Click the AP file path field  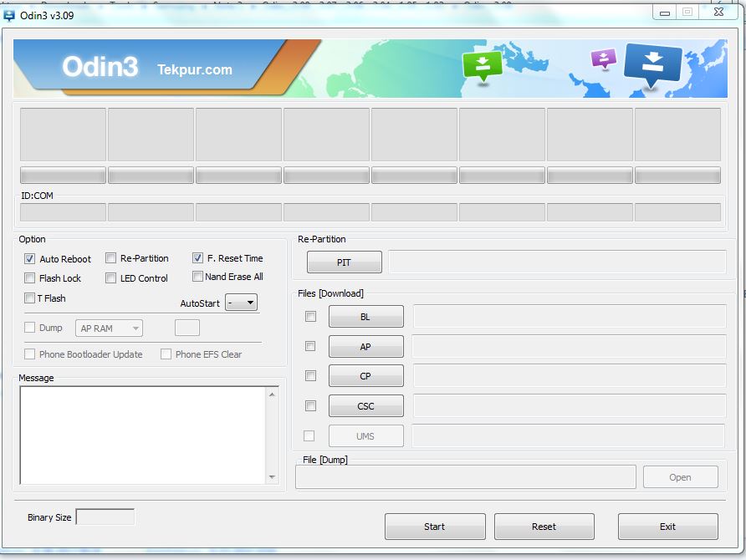[569, 346]
